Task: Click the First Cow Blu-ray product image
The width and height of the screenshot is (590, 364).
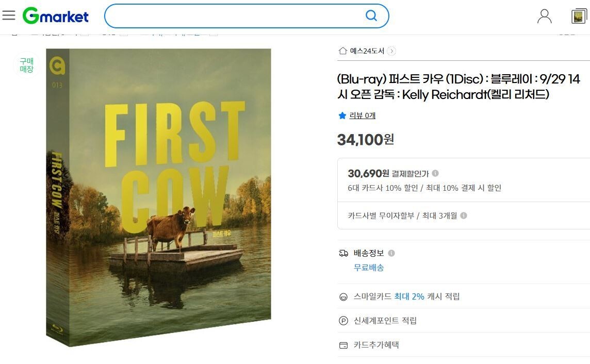Action: pos(158,197)
